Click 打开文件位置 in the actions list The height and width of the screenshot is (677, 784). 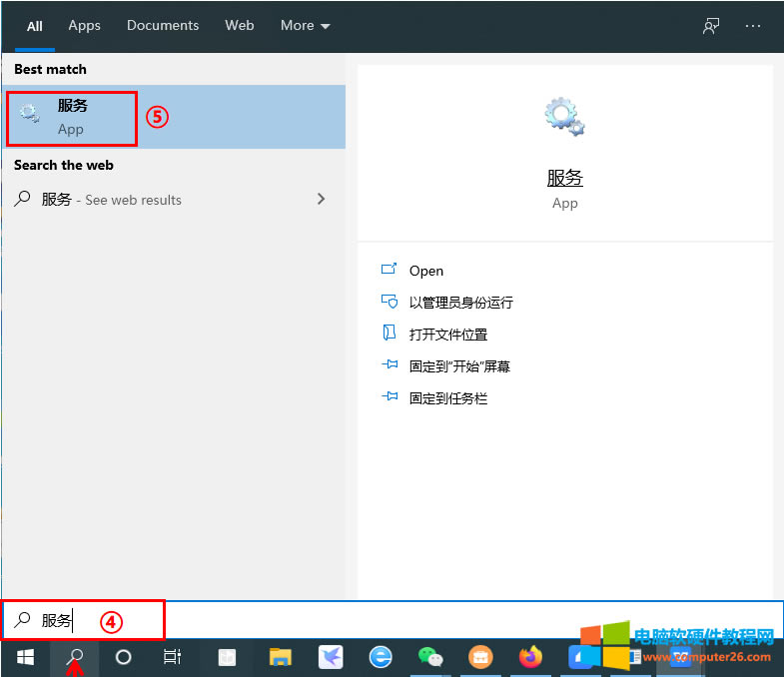447,335
